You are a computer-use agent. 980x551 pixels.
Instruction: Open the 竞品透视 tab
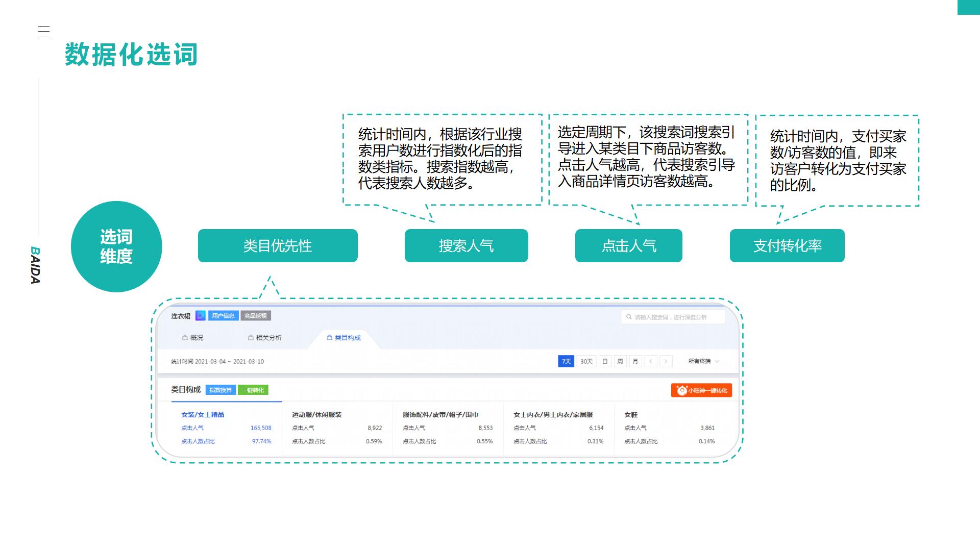coord(256,316)
